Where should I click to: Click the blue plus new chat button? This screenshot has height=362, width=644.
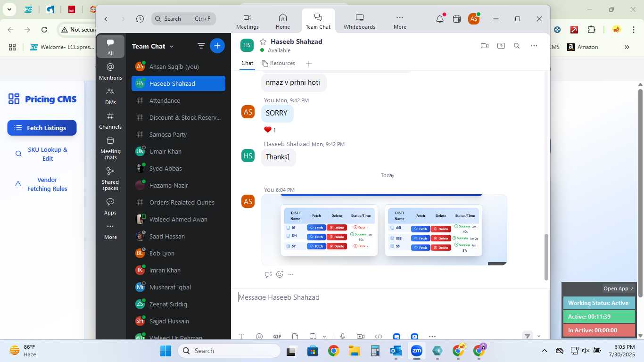tap(217, 46)
